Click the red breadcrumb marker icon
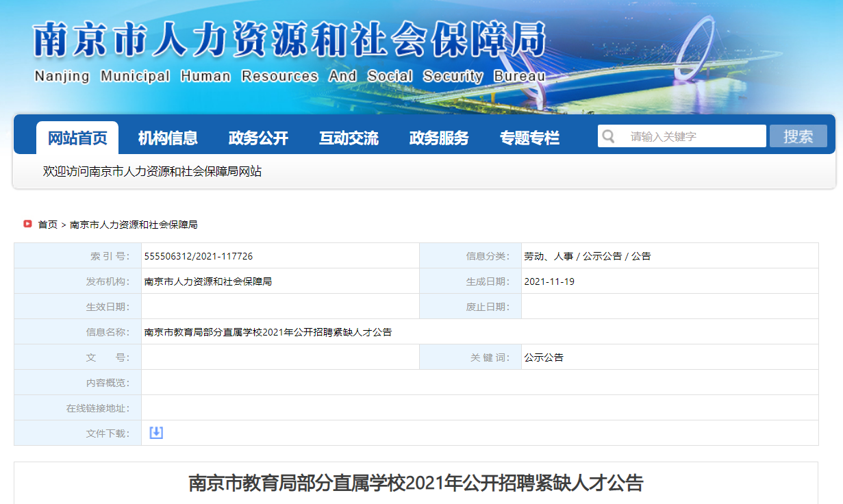843x504 pixels. [x=28, y=224]
